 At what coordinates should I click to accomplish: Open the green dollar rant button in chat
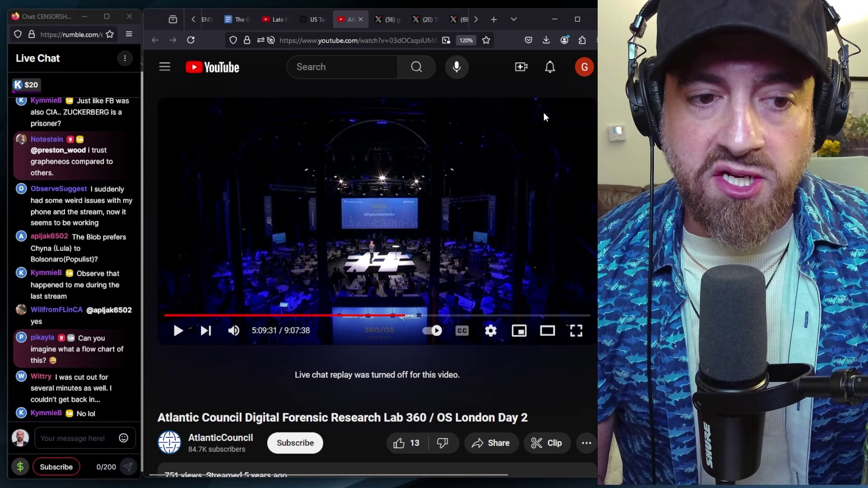tap(20, 467)
